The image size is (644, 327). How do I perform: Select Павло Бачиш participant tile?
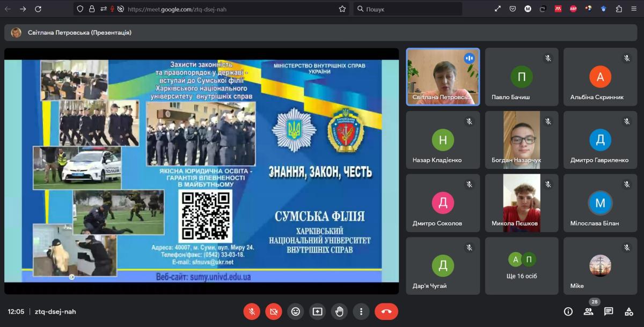[x=522, y=77]
